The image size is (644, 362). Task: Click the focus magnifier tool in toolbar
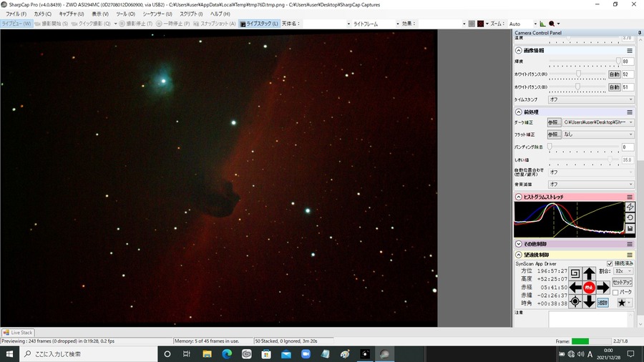click(x=552, y=24)
